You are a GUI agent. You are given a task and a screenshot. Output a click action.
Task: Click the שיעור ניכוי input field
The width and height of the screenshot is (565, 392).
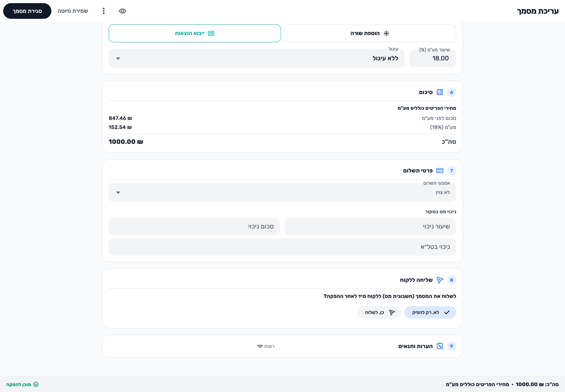coord(371,226)
